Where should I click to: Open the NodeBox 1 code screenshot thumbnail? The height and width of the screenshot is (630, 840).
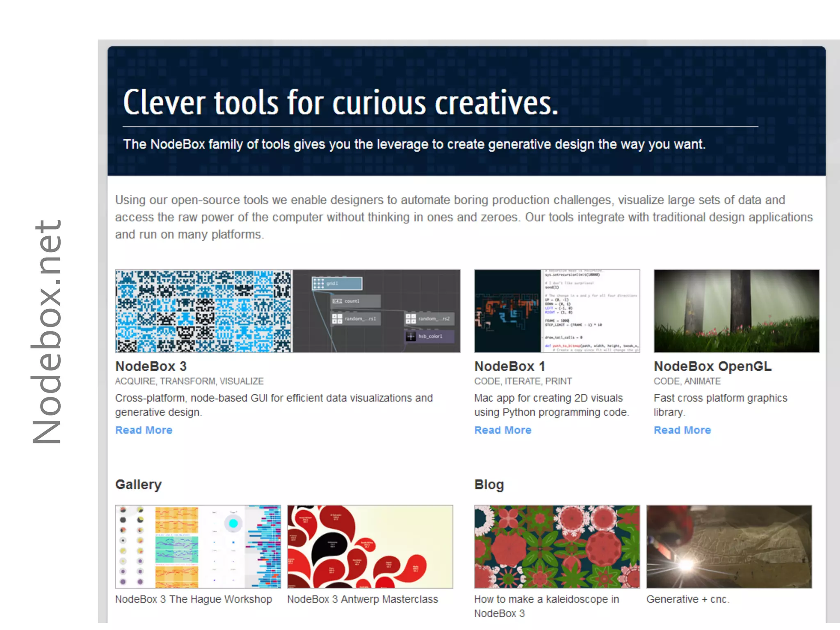point(557,311)
